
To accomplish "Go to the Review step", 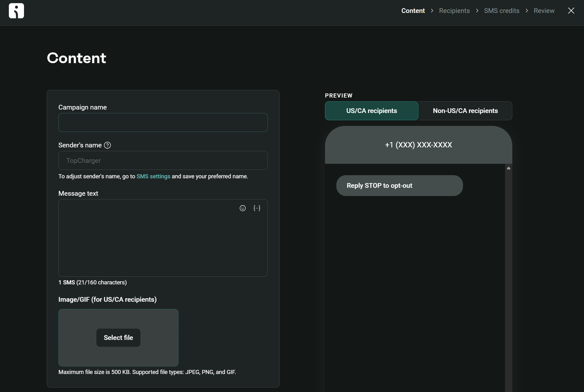I will [544, 11].
